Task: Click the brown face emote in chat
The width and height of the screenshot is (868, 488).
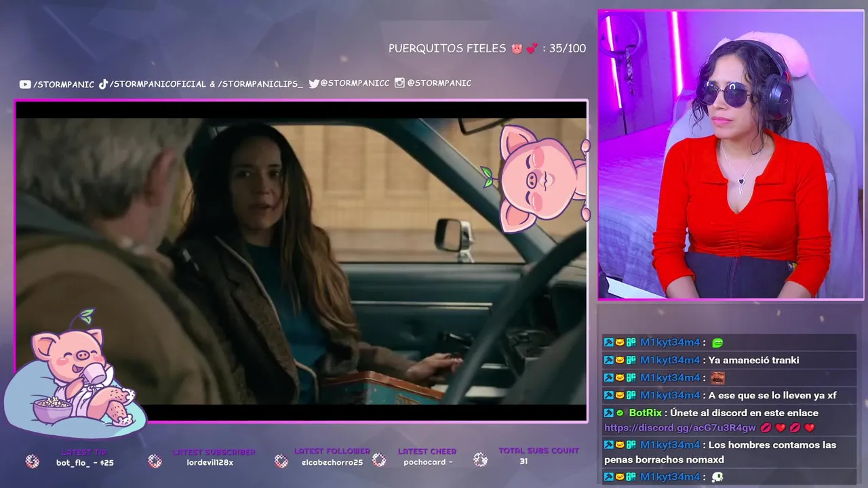Action: (x=718, y=378)
